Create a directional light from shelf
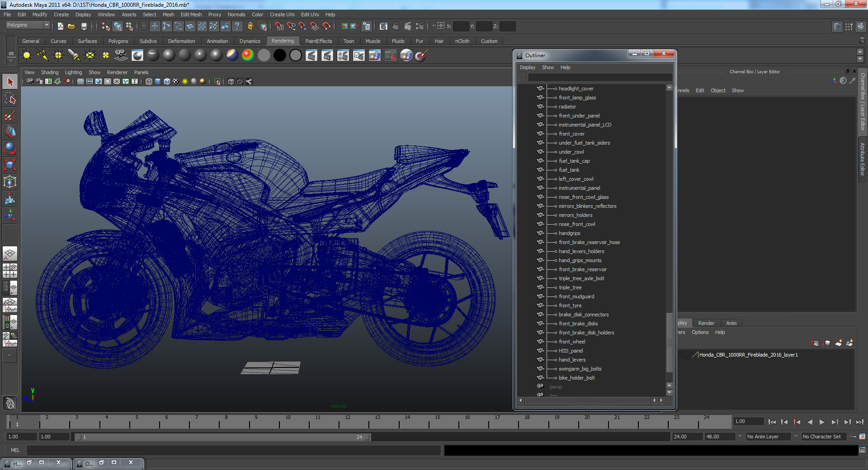 click(42, 56)
